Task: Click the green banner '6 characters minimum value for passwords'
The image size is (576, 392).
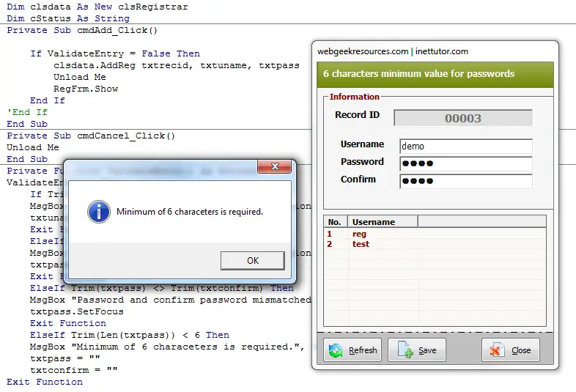Action: [435, 75]
